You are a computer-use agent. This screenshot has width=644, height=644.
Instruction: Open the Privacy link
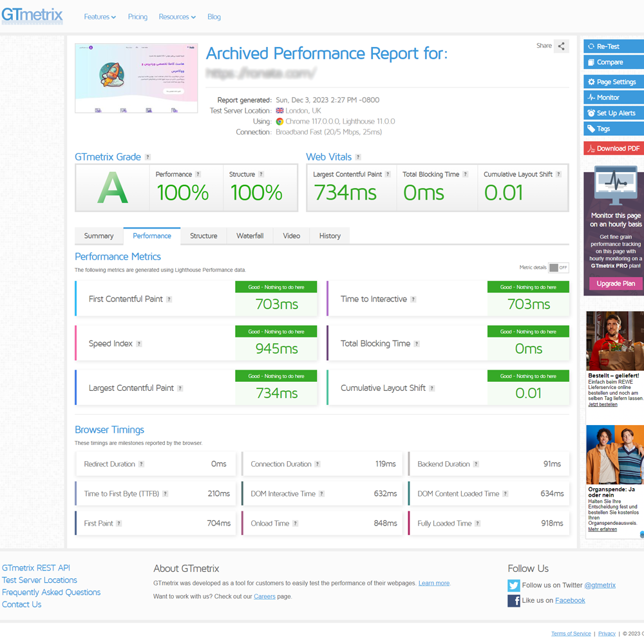pos(607,634)
